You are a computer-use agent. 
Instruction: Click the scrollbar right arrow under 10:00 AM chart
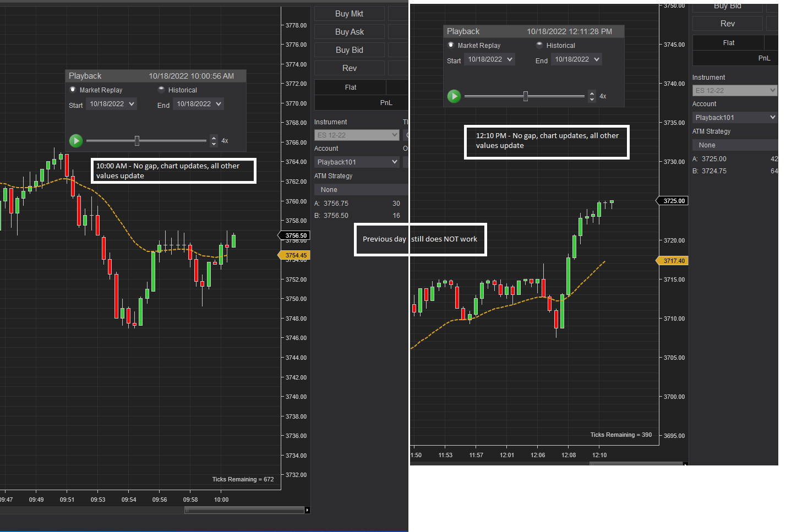click(307, 510)
